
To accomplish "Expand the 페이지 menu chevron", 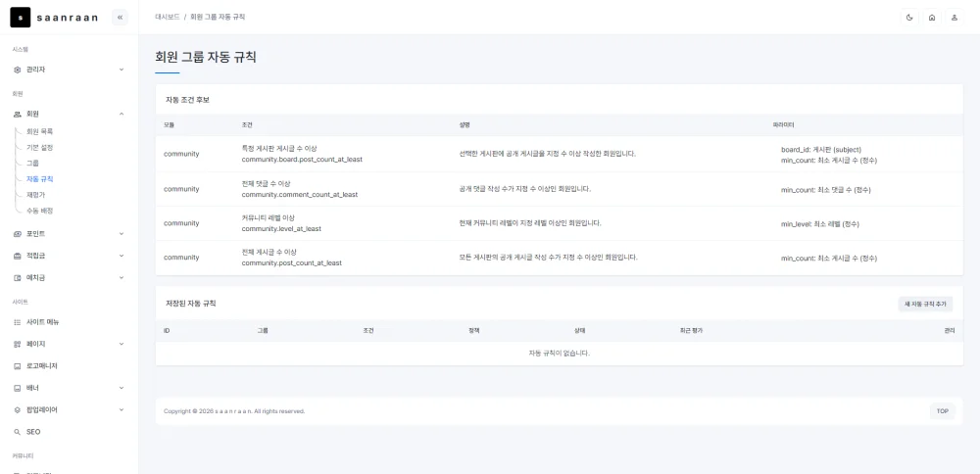I will pos(122,344).
